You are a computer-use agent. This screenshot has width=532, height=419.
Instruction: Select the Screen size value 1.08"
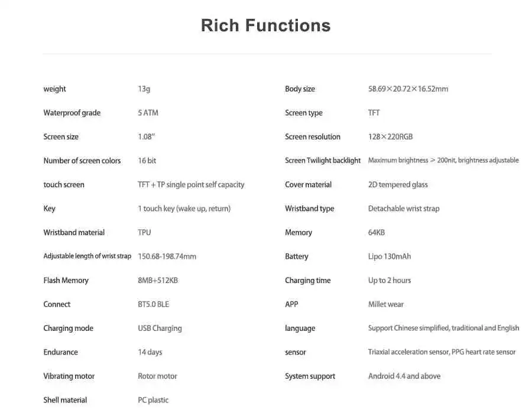[x=146, y=137]
